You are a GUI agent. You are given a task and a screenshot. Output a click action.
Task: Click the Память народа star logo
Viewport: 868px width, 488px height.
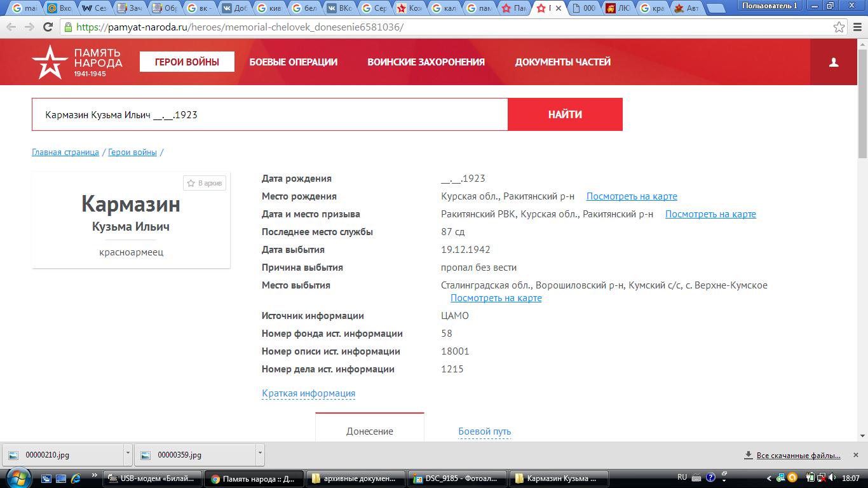point(50,62)
